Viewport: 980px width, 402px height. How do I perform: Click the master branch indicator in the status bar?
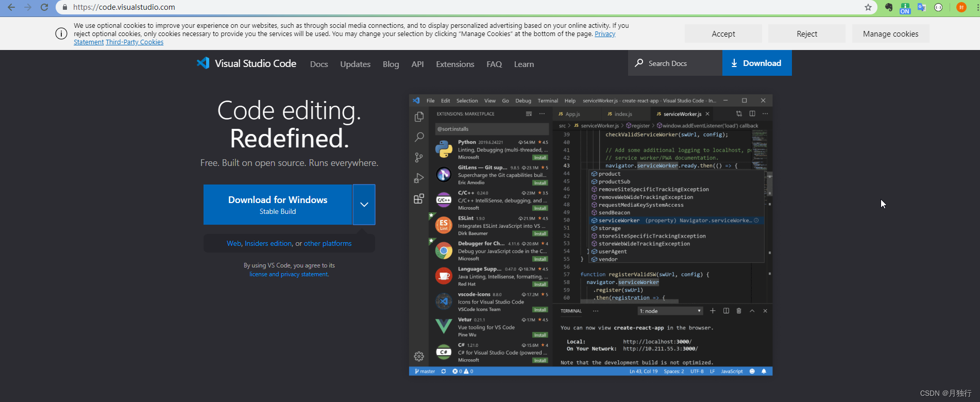tap(425, 371)
